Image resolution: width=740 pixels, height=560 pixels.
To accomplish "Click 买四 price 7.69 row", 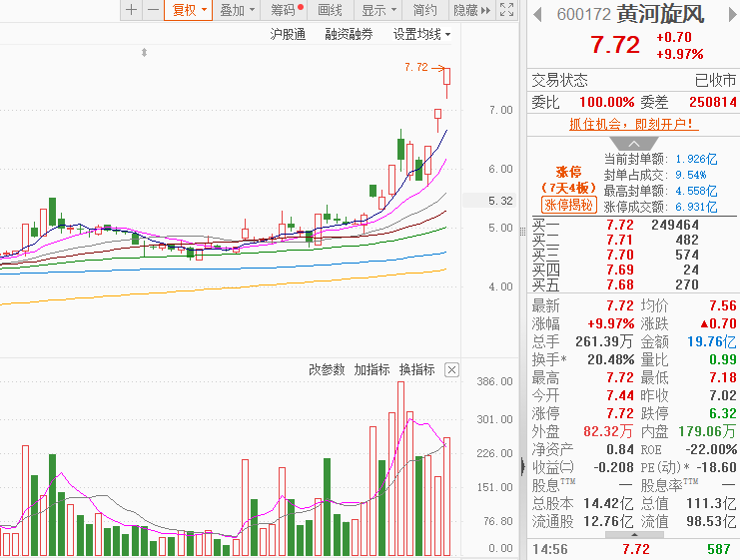I will 632,270.
